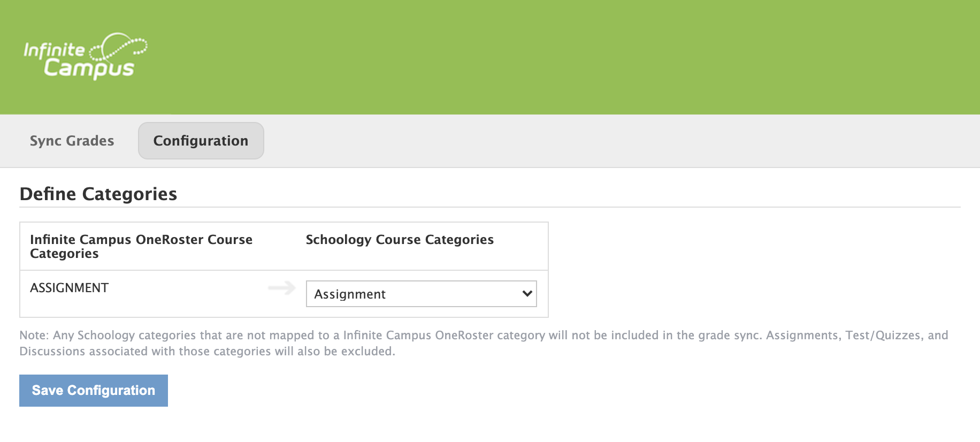
Task: Click the word 'Infinite' in the logo
Action: coord(54,50)
